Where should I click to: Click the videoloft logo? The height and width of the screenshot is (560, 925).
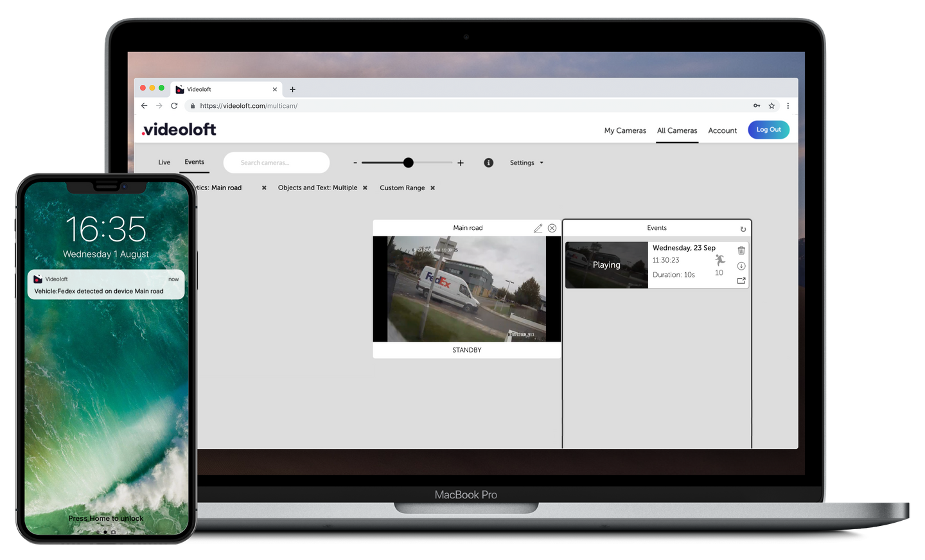coord(179,129)
